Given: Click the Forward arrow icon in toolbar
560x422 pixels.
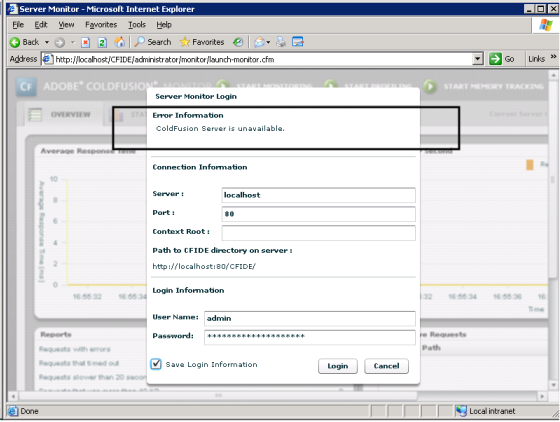Looking at the screenshot, I should (60, 42).
